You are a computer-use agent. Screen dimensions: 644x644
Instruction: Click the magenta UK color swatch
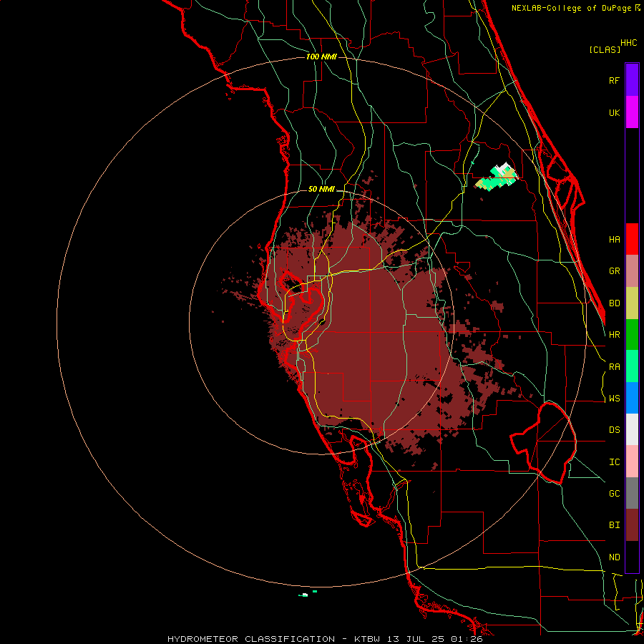tap(632, 112)
